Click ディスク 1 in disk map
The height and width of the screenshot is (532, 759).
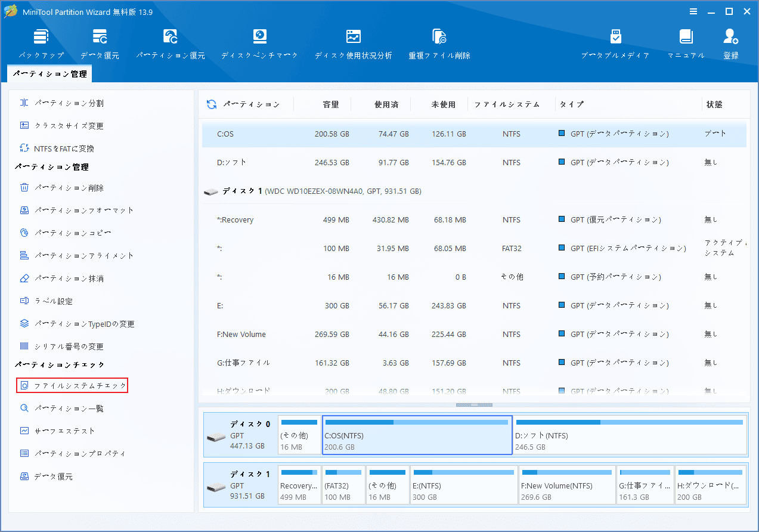[x=240, y=485]
